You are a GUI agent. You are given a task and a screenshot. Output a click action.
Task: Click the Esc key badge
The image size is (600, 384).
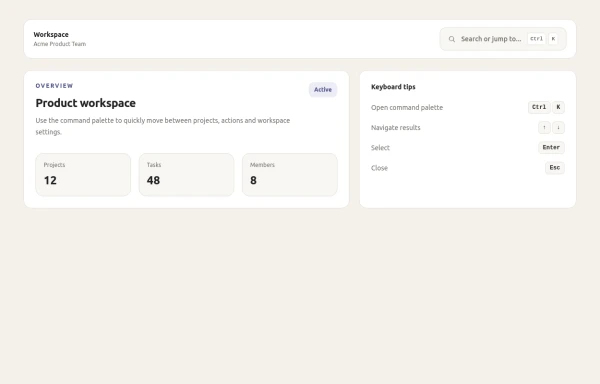click(554, 168)
